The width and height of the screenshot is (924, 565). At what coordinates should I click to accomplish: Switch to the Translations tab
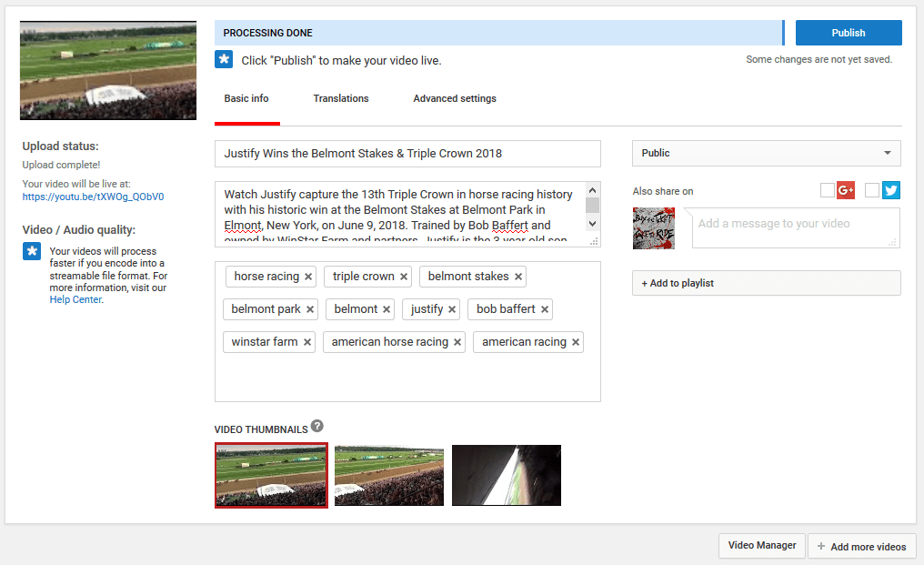click(x=341, y=98)
